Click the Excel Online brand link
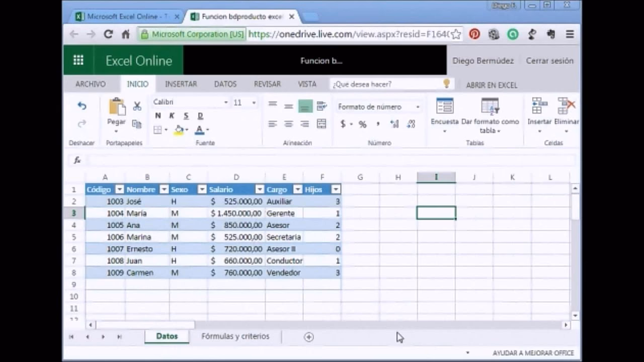Image resolution: width=644 pixels, height=362 pixels. (139, 61)
